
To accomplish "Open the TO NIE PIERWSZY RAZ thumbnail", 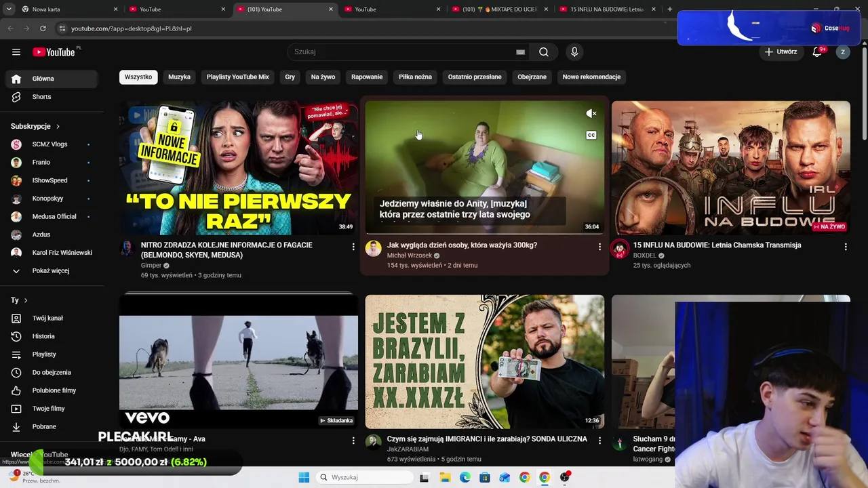I will [239, 168].
